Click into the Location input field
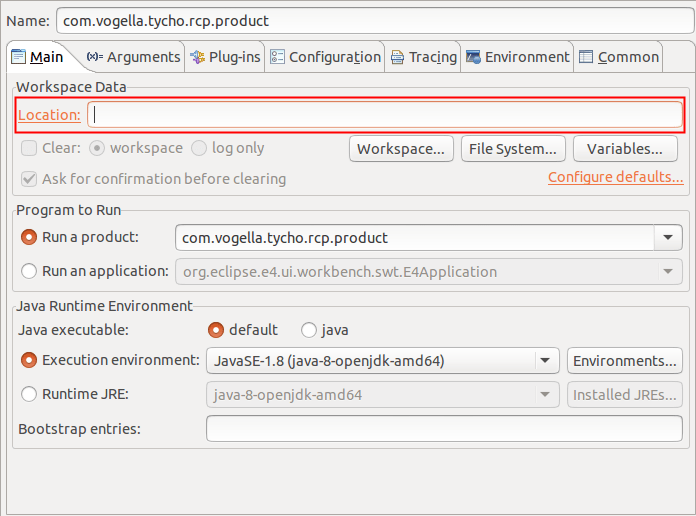The height and width of the screenshot is (516, 696). tap(385, 115)
